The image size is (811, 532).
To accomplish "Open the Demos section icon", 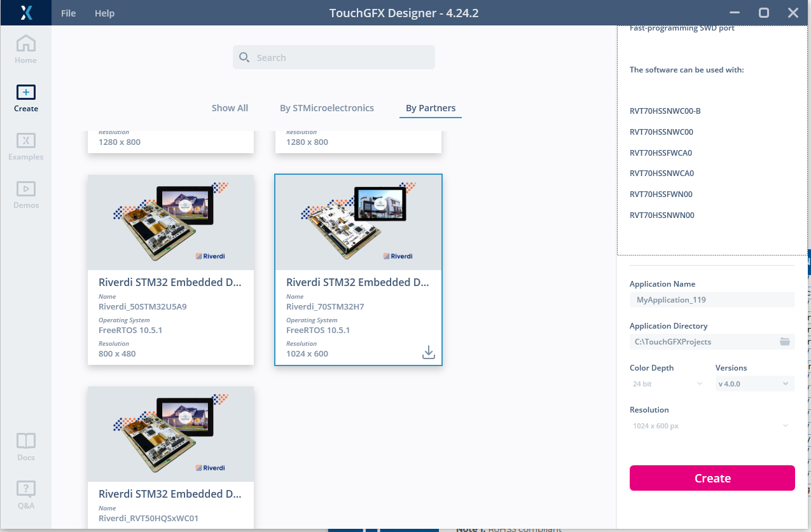I will pos(25,189).
